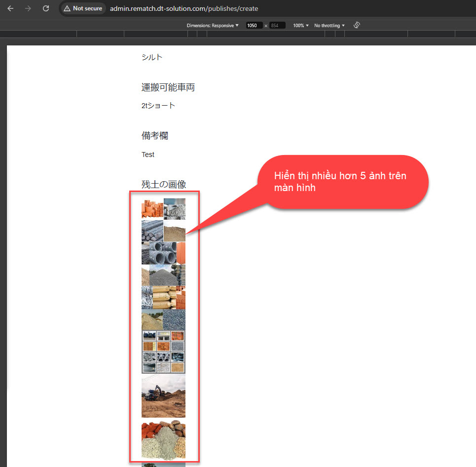Open the bricks and steel coils collage
Image resolution: width=476 pixels, height=467 pixels.
tap(163, 252)
